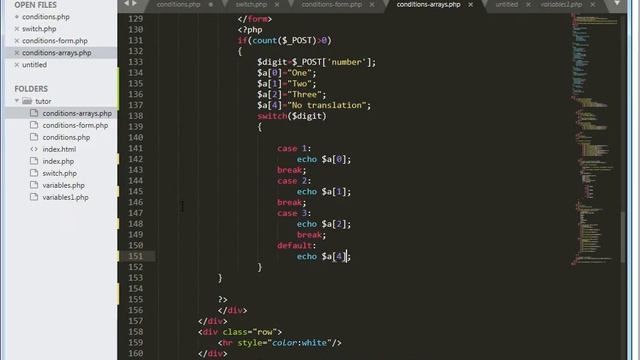Click file icon beside variables.php
The width and height of the screenshot is (640, 360).
point(34,185)
